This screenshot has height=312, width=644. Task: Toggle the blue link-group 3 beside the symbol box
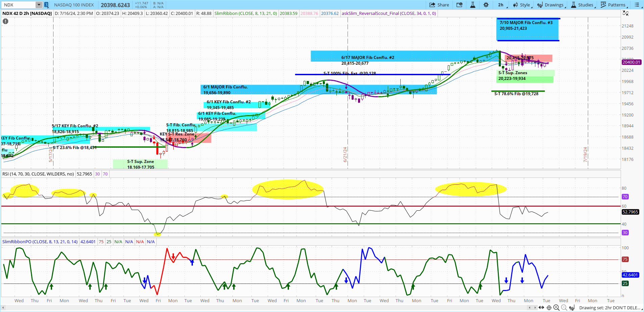(46, 5)
